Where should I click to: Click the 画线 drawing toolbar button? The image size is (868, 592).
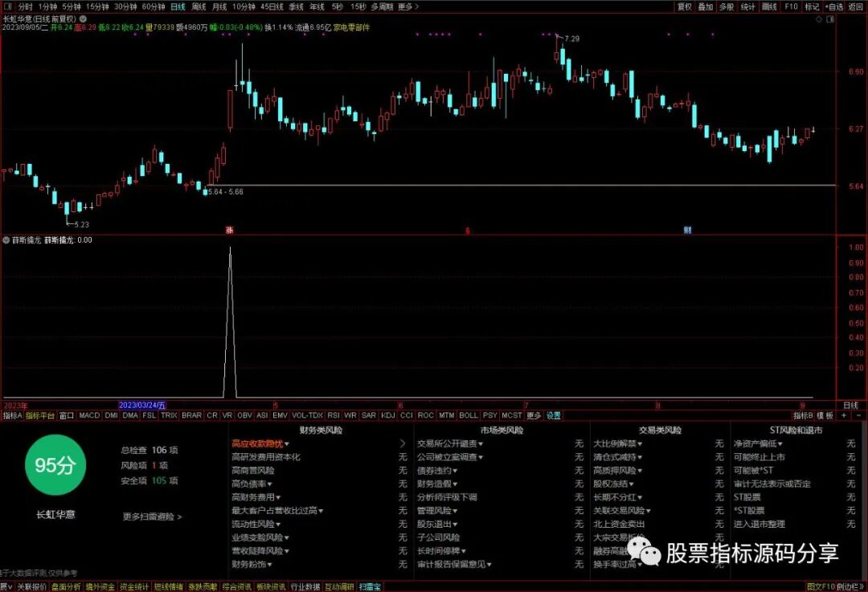pos(769,6)
